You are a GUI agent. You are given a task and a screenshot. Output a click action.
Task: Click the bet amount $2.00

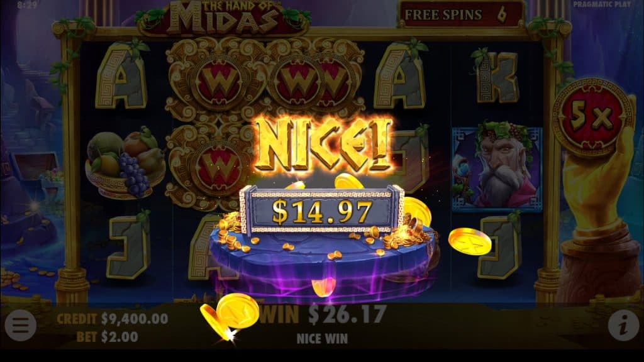(107, 337)
